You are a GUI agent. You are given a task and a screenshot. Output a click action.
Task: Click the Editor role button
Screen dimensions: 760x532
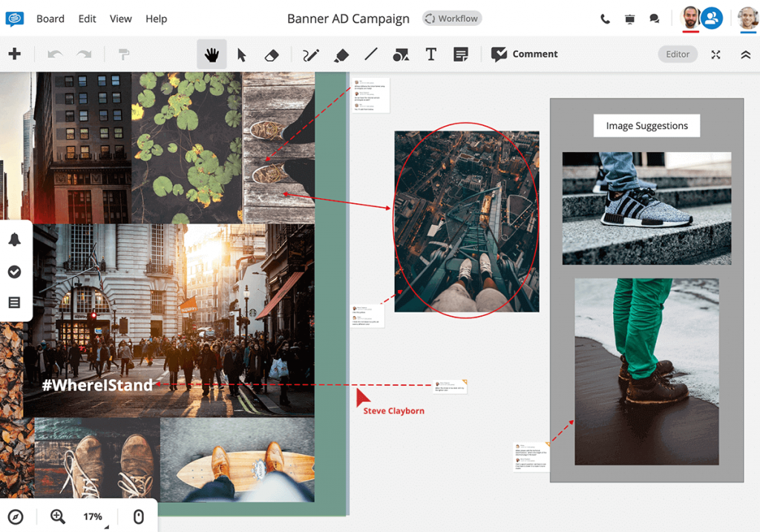[677, 53]
